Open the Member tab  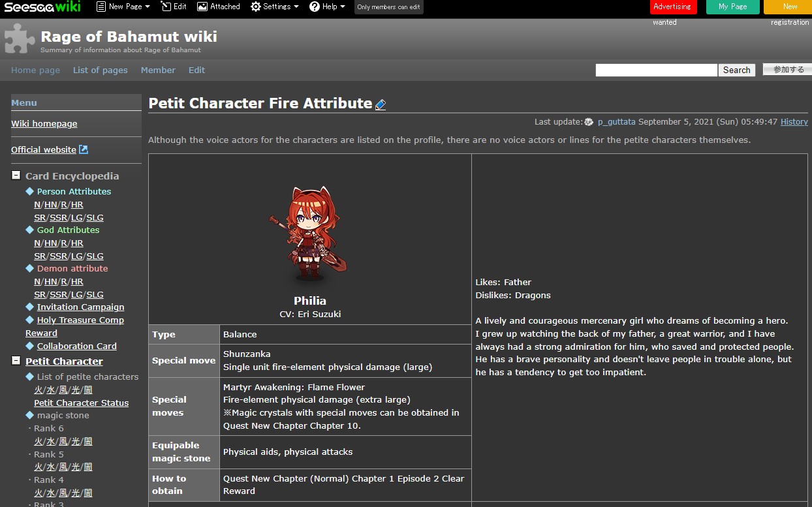[158, 70]
